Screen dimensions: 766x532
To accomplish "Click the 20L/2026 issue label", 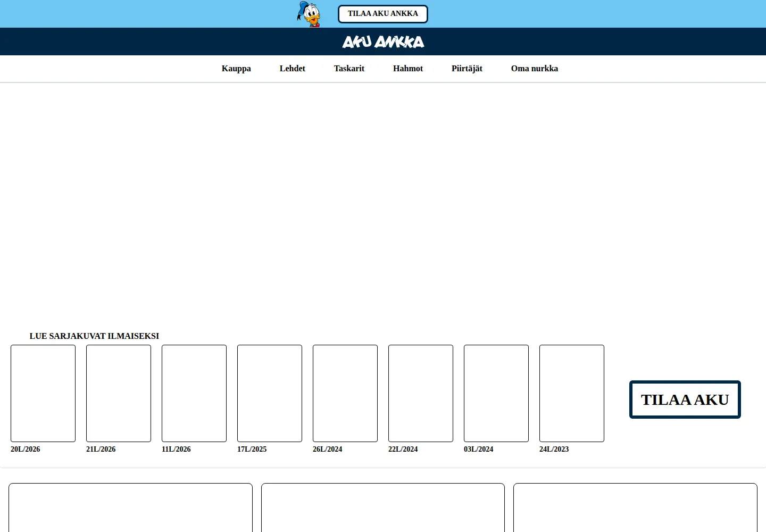I will [26, 450].
